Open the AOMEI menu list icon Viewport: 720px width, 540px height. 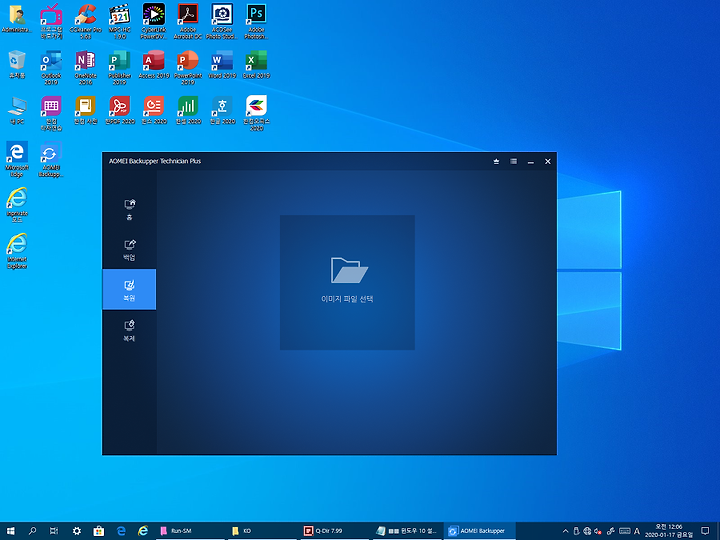coord(513,161)
